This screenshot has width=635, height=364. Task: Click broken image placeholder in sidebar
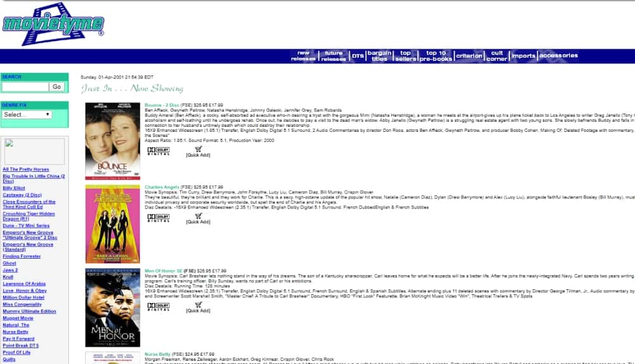point(34,152)
